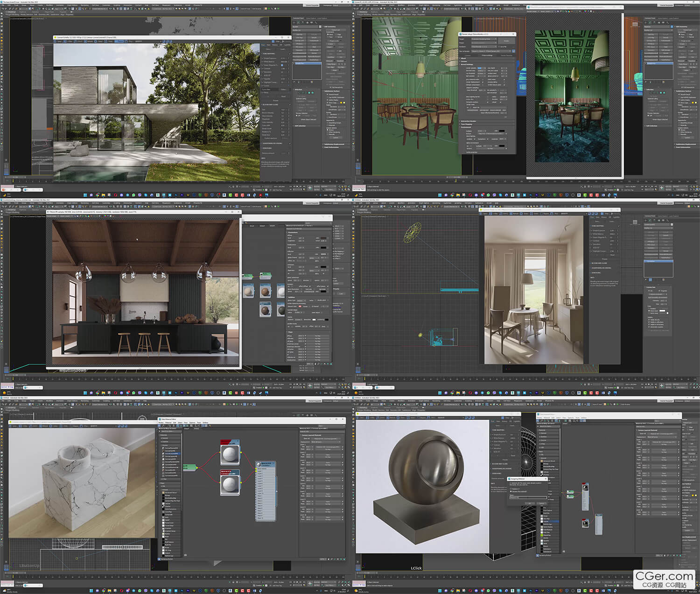The width and height of the screenshot is (700, 594).
Task: Select Advanced Wood map in bottom-left browser list
Action: tap(170, 492)
